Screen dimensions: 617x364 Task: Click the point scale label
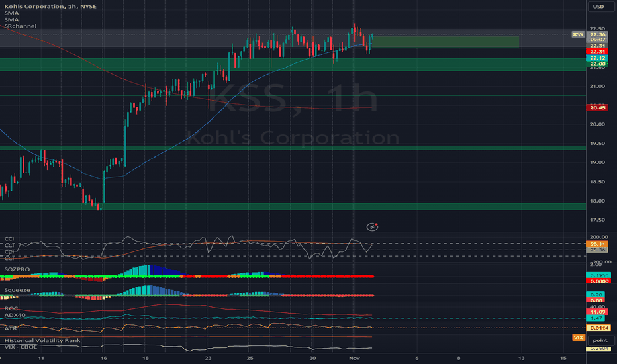tap(600, 340)
